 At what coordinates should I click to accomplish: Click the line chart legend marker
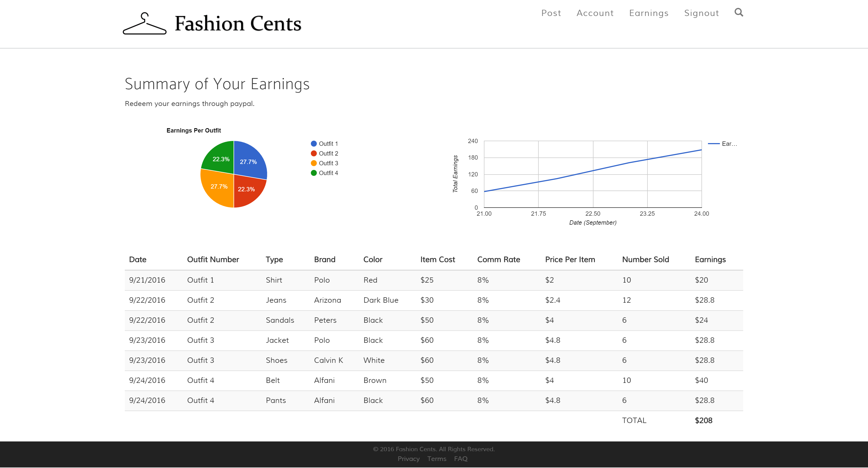tap(714, 144)
